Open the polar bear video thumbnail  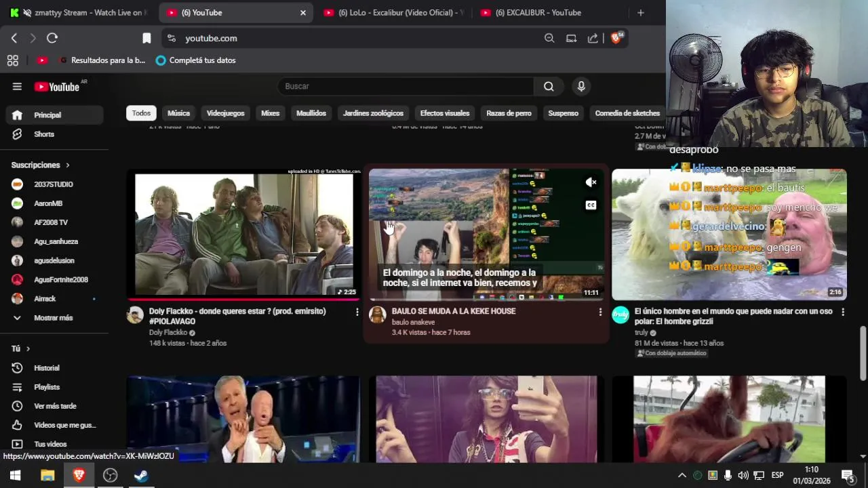coord(729,235)
